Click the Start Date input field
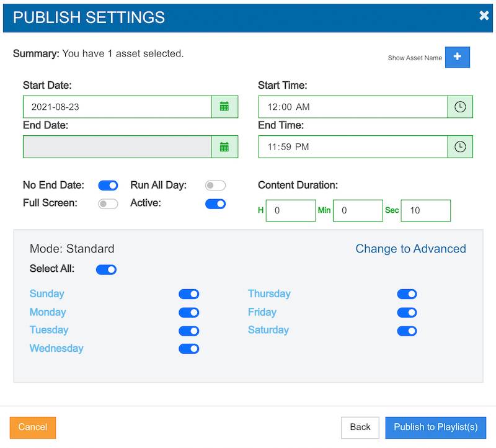 (x=117, y=107)
